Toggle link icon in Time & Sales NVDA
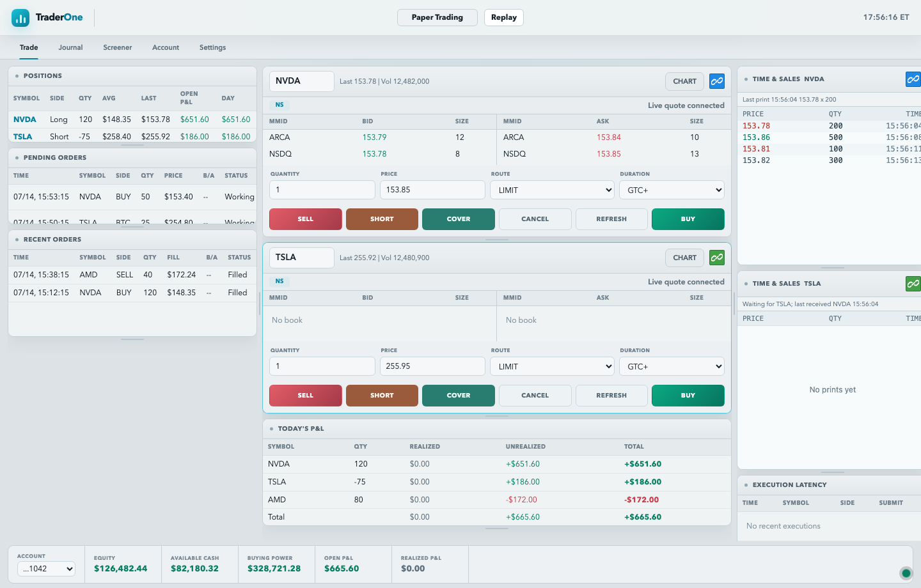 click(x=913, y=79)
